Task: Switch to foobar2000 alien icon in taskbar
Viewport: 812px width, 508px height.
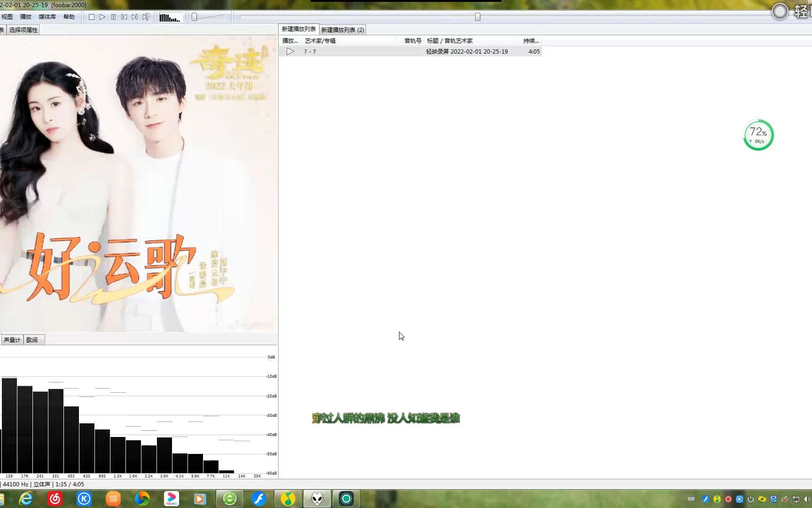Action: tap(317, 499)
